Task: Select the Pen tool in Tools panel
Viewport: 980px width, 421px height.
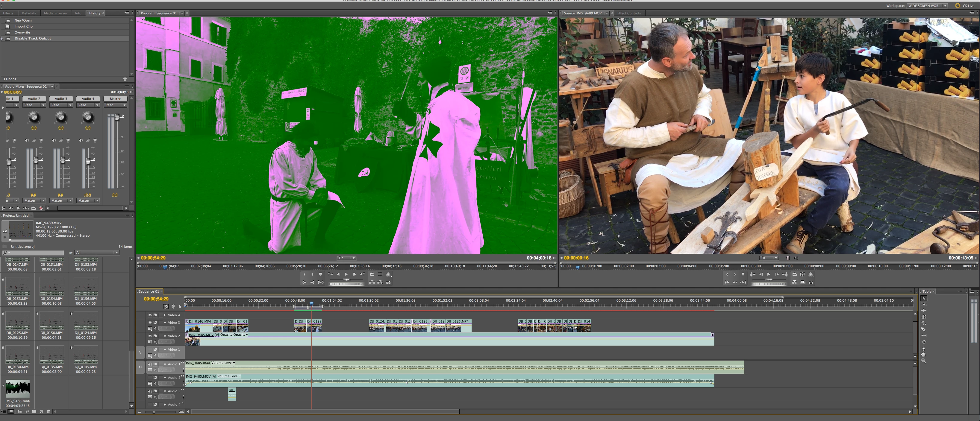Action: 923,348
